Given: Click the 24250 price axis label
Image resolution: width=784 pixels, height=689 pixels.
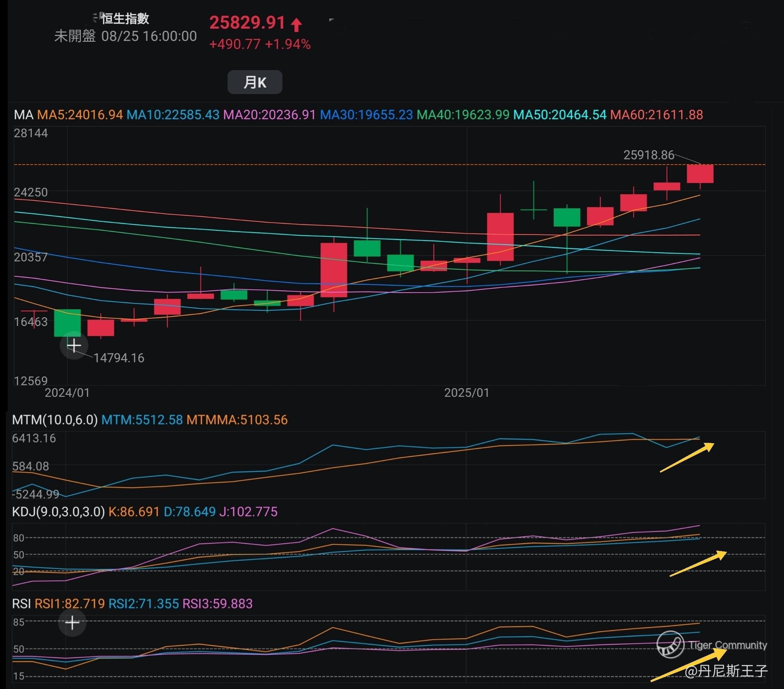Looking at the screenshot, I should pos(31,192).
